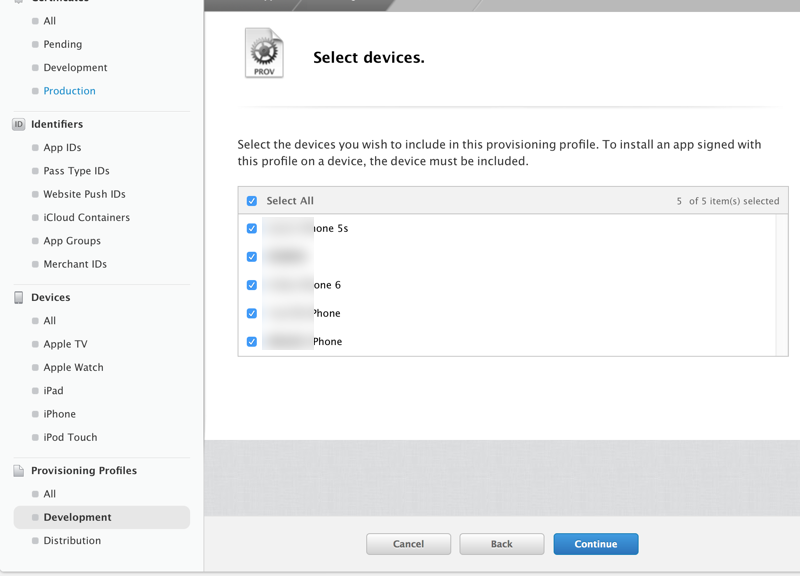Click the bullet icon beside App IDs
The width and height of the screenshot is (800, 576).
tap(35, 148)
